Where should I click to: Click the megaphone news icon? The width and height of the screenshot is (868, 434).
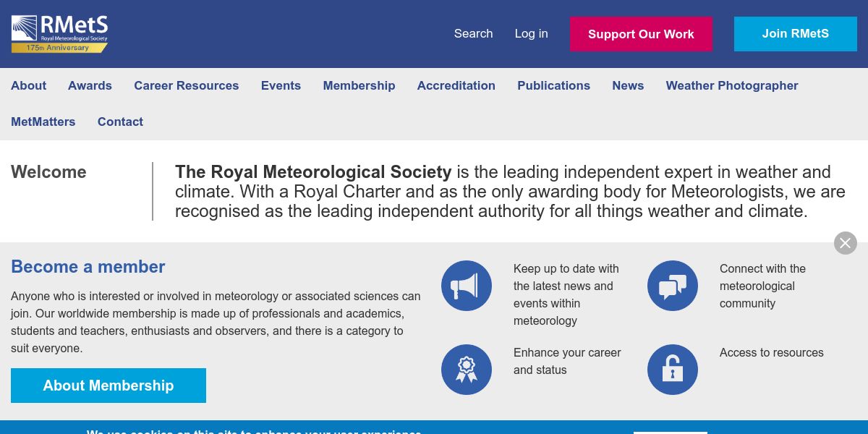[467, 286]
